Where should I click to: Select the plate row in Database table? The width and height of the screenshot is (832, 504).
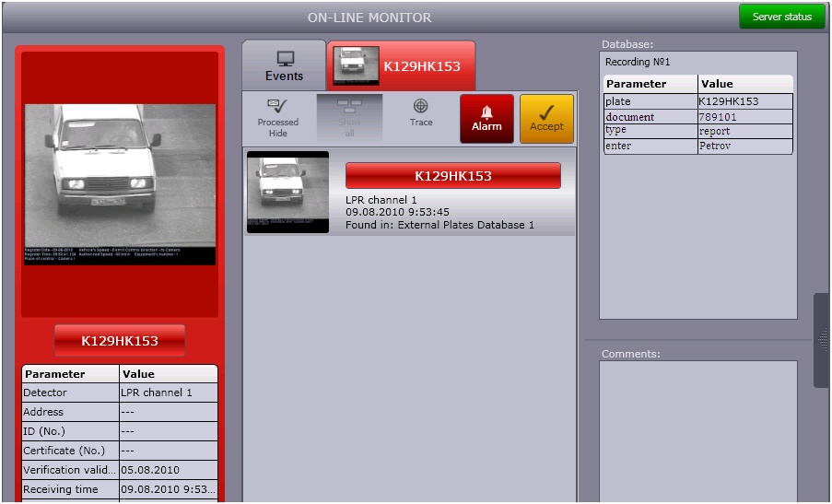coord(697,101)
